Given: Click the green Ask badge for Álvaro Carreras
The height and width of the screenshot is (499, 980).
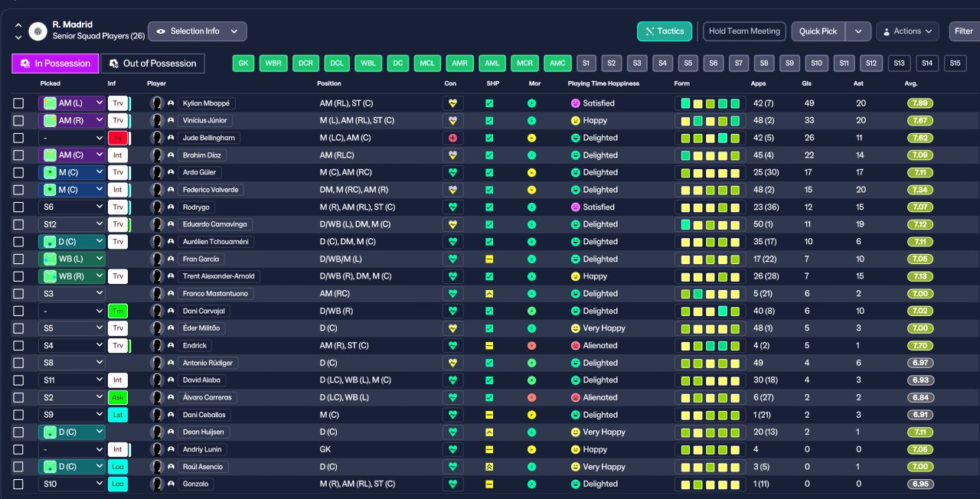Looking at the screenshot, I should 118,398.
